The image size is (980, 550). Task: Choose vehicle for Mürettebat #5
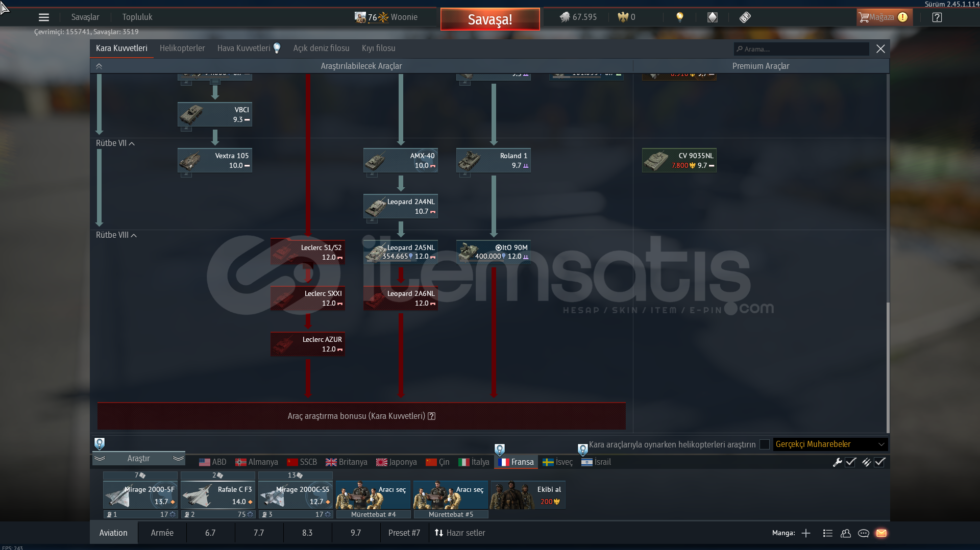(451, 495)
